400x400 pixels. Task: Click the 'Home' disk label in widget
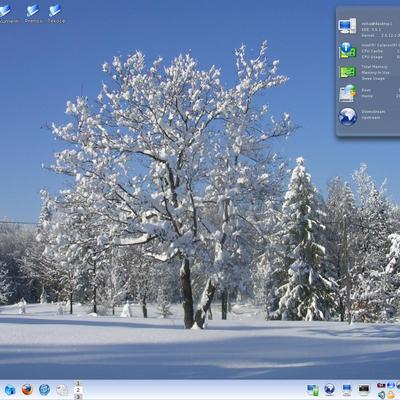pyautogui.click(x=367, y=96)
